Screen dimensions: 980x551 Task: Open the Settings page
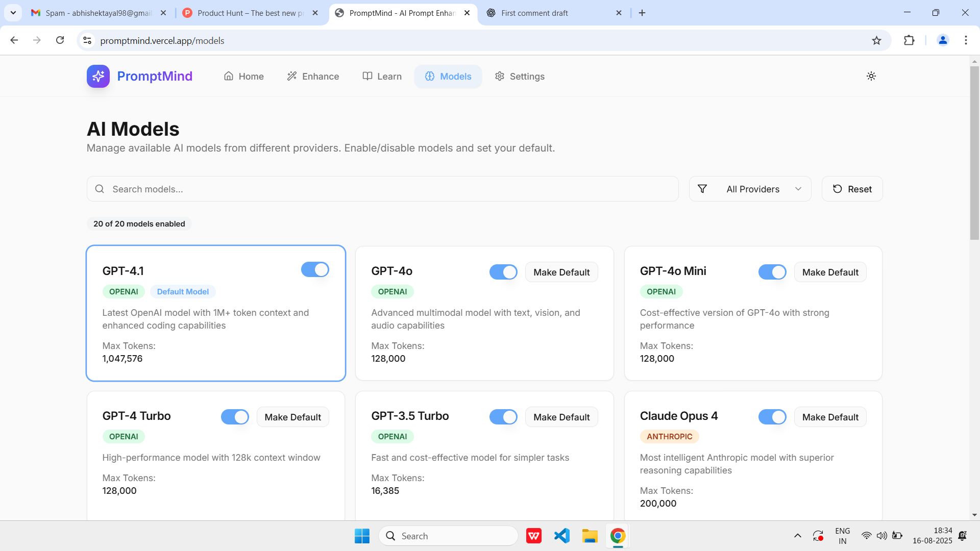[x=520, y=76]
